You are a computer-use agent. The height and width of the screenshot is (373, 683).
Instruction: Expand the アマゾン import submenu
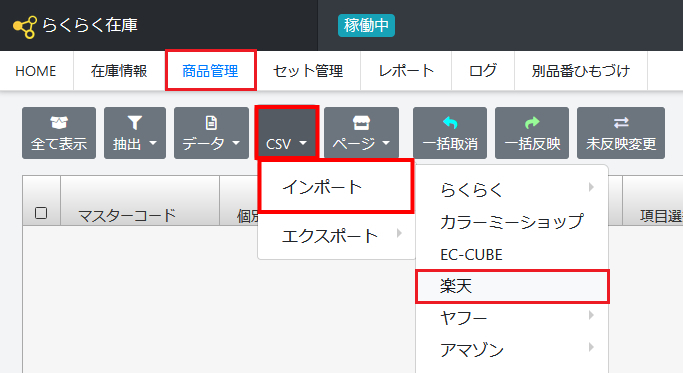512,350
